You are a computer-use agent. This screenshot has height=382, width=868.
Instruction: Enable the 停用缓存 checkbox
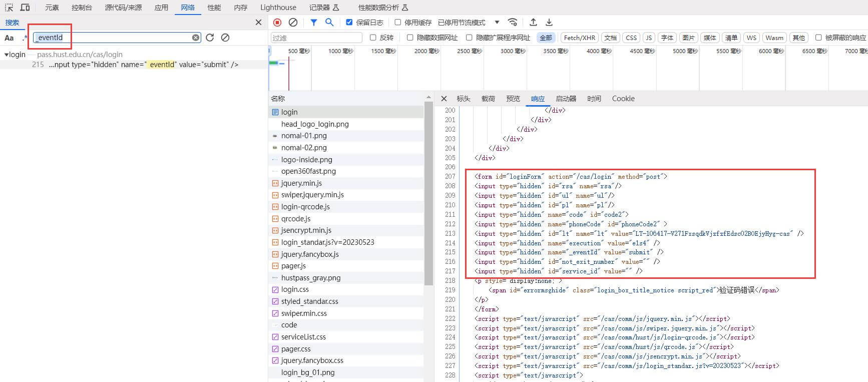coord(398,22)
